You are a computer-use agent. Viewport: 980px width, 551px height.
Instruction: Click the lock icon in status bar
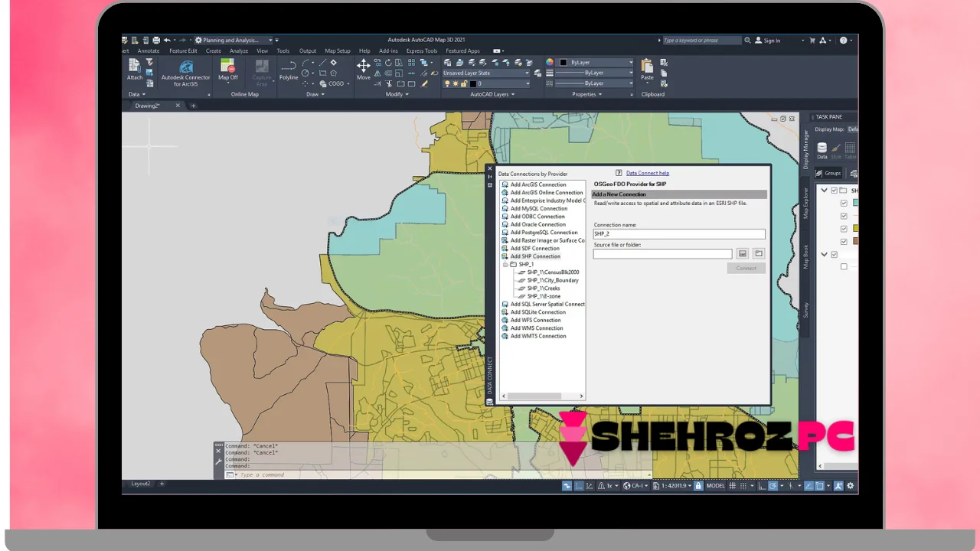(x=698, y=485)
